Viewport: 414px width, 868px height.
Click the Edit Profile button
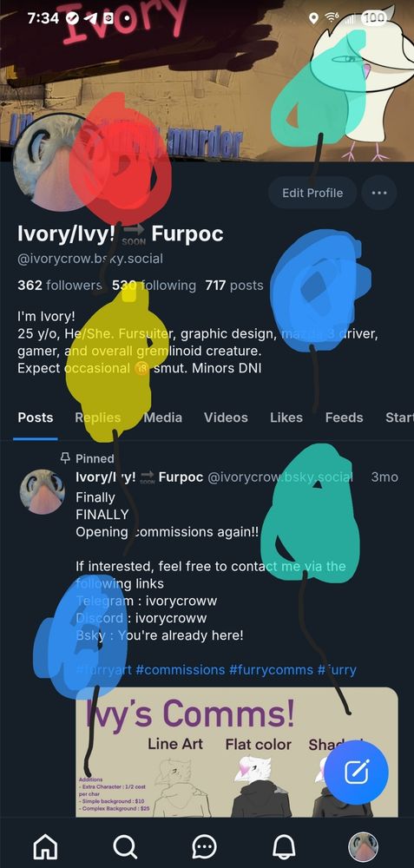click(312, 193)
